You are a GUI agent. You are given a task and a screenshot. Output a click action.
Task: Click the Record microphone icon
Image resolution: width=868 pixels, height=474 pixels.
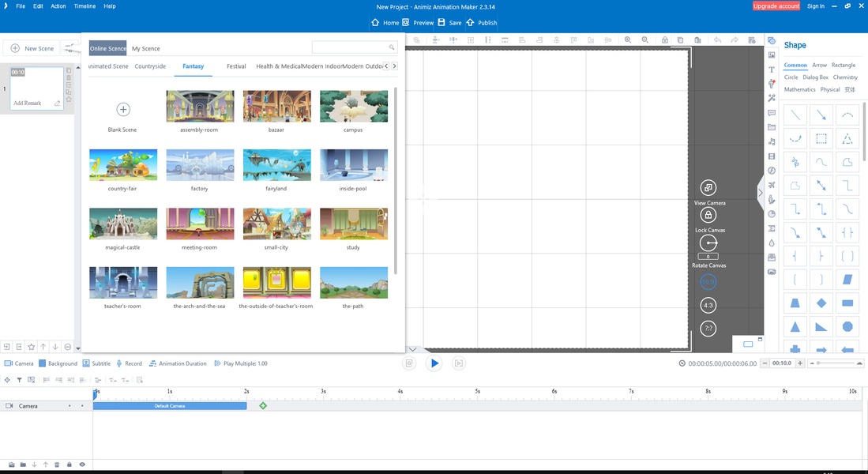tap(119, 363)
